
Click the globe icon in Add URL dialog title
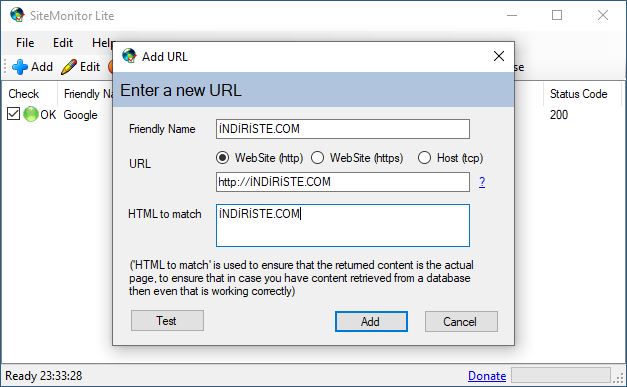pyautogui.click(x=129, y=56)
